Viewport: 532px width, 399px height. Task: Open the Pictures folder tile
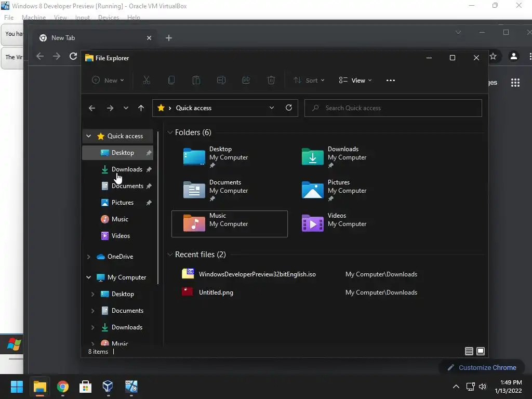(348, 190)
